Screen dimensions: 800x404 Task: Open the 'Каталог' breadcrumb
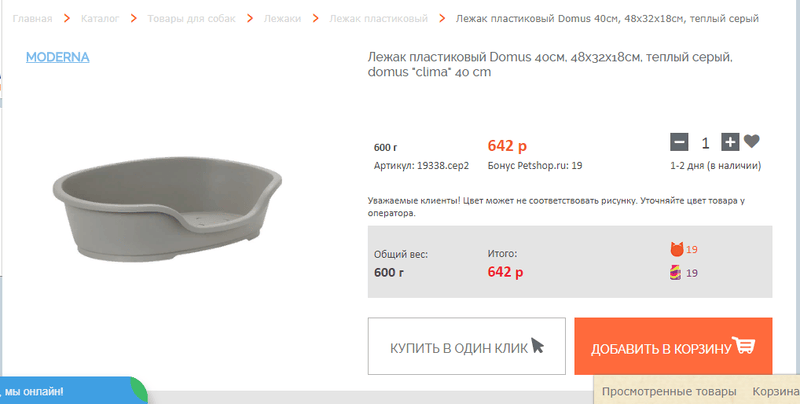coord(99,19)
